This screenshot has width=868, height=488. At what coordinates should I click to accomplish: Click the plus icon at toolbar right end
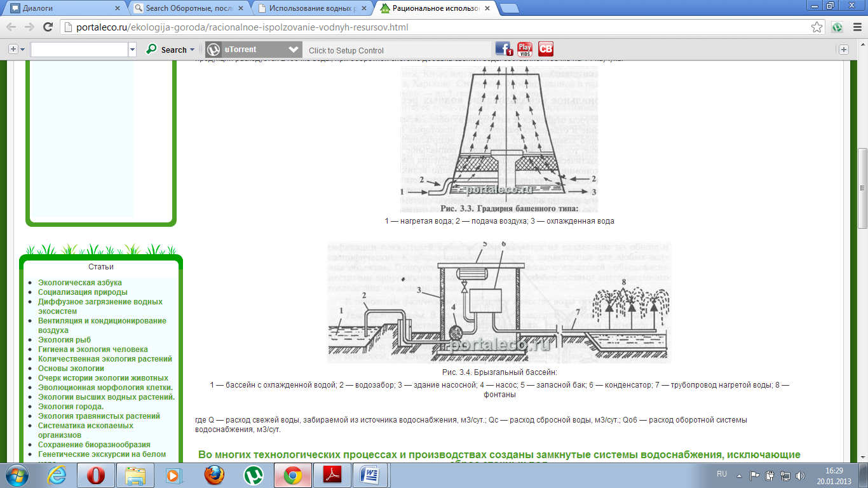pos(844,50)
